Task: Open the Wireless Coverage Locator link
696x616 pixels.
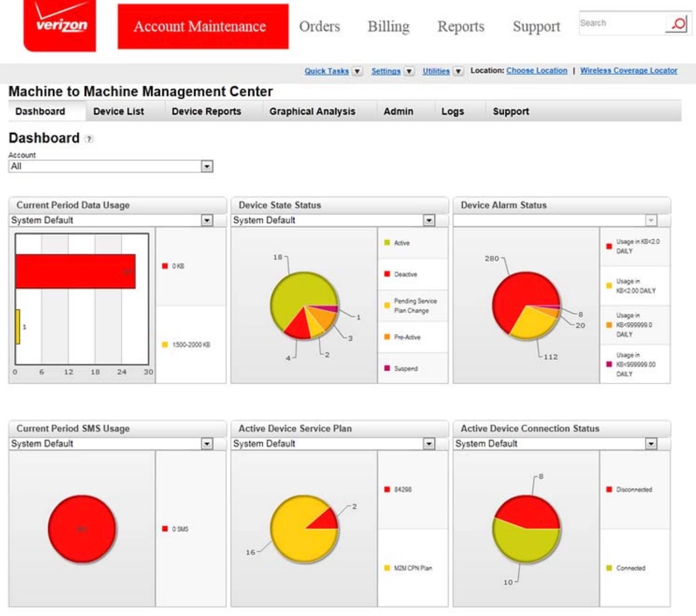Action: coord(628,71)
